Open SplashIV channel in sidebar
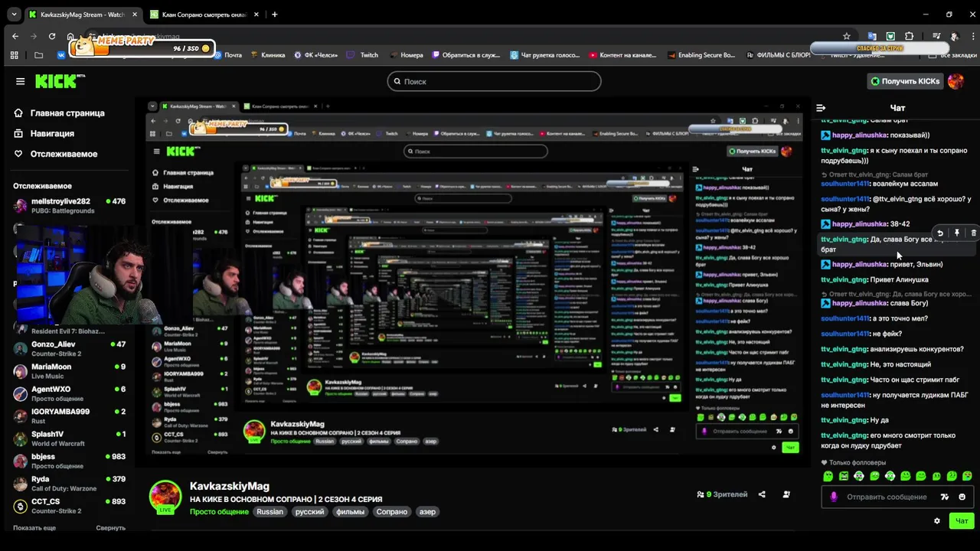Viewport: 980px width, 551px height. tap(69, 439)
